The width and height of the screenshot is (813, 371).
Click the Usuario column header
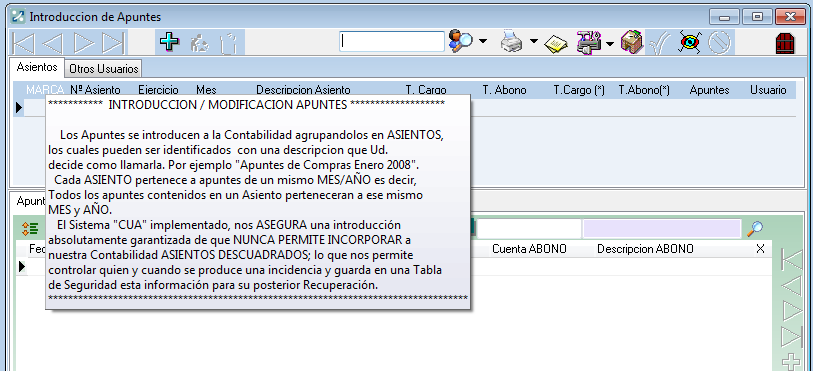768,90
